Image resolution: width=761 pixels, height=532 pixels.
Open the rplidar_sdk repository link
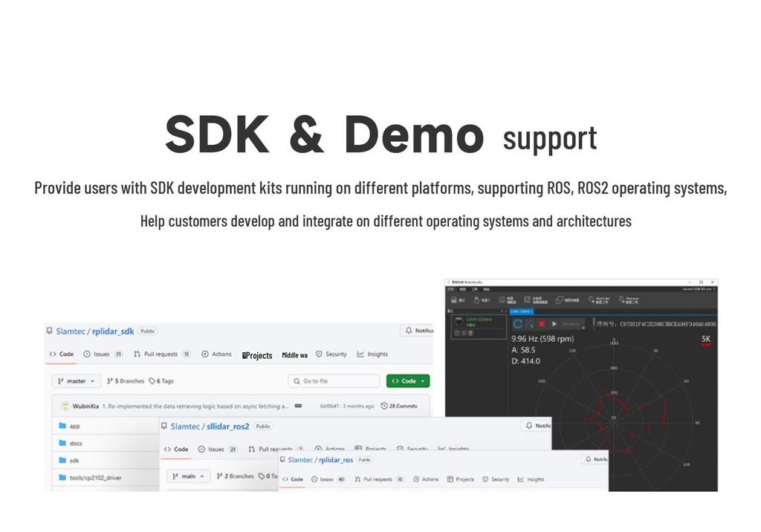[x=113, y=331]
